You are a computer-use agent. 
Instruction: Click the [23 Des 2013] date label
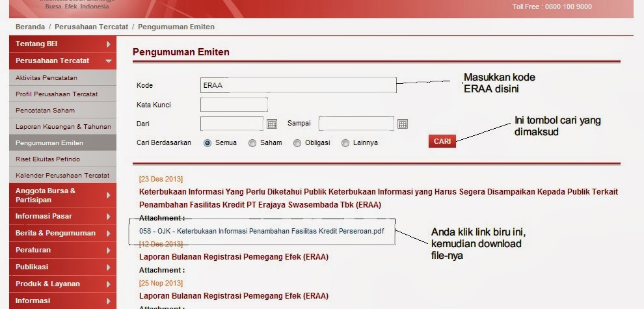161,179
